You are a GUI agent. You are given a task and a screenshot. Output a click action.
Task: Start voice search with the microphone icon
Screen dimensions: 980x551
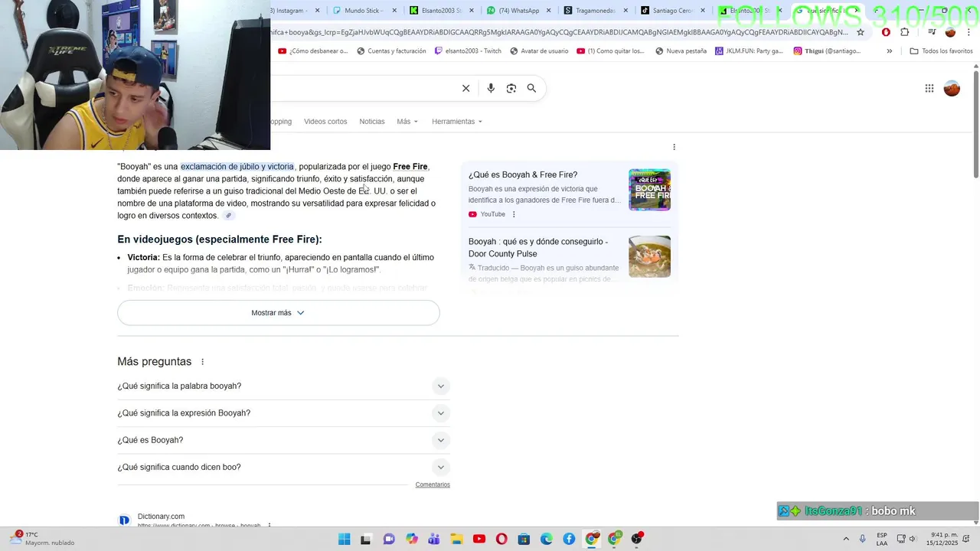[491, 88]
